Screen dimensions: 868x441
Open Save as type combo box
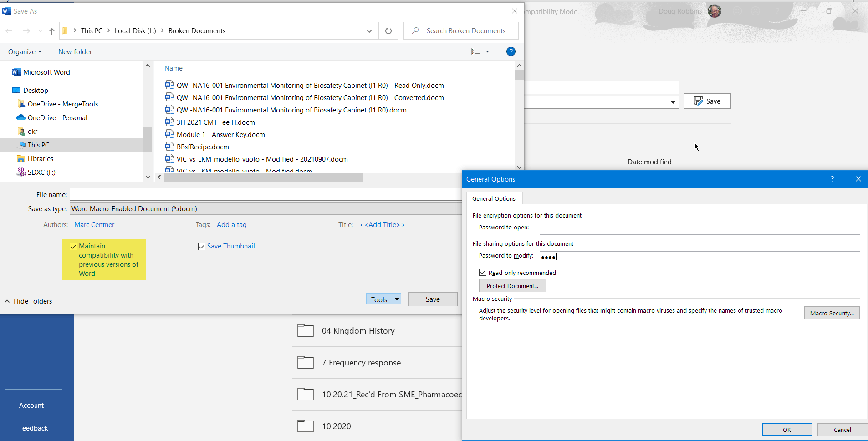tap(266, 209)
